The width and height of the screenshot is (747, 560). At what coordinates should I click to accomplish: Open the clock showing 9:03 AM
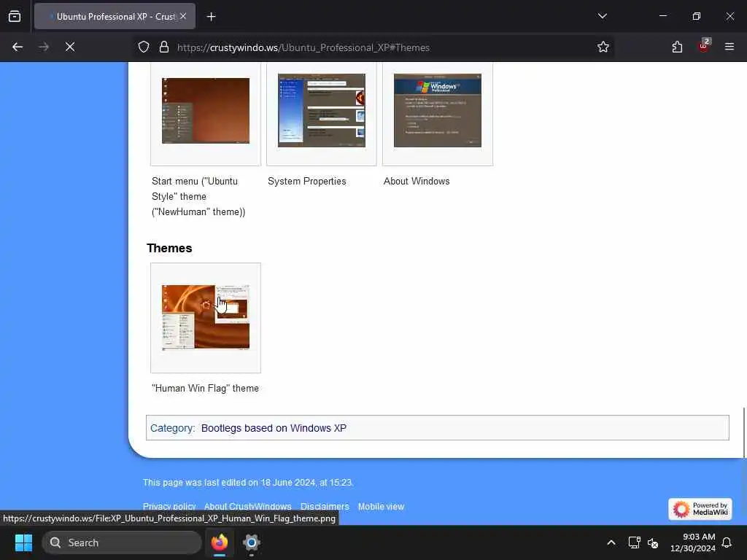693,542
